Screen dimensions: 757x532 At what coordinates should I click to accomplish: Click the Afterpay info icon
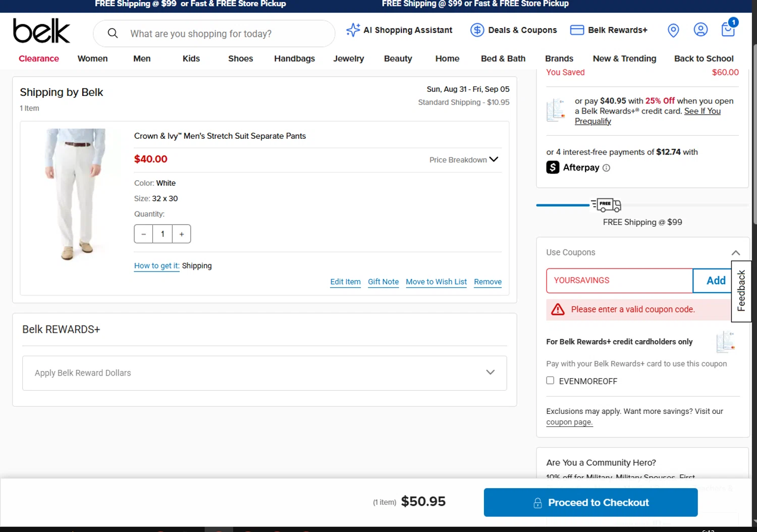coord(606,168)
